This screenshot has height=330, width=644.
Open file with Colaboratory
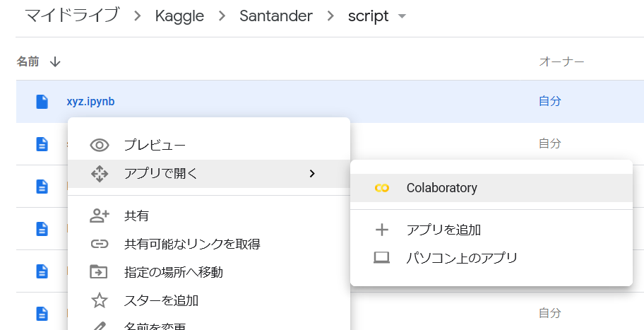point(491,188)
